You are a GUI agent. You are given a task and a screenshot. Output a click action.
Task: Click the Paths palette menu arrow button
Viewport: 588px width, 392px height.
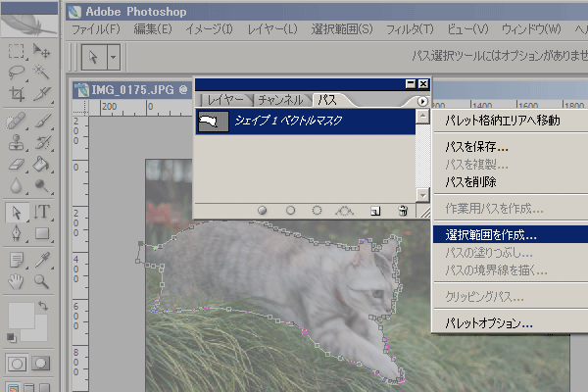(x=421, y=101)
